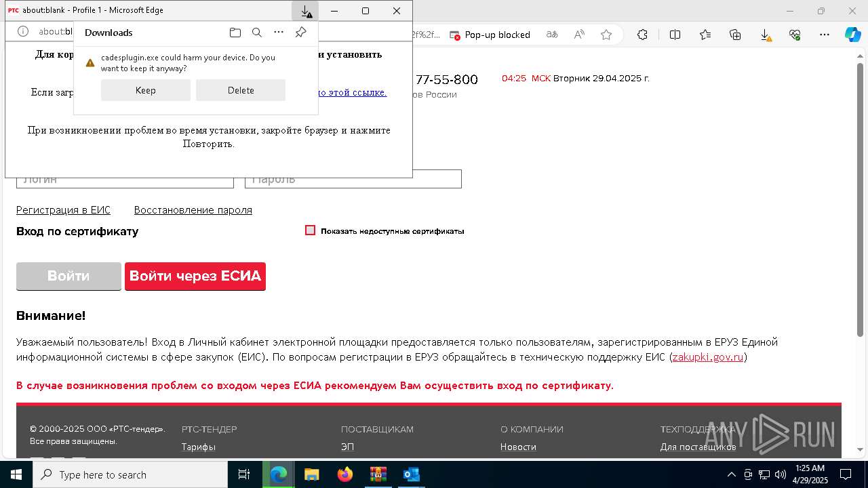The height and width of the screenshot is (488, 868).
Task: Open Регистрация в ЕИС link
Action: 63,210
